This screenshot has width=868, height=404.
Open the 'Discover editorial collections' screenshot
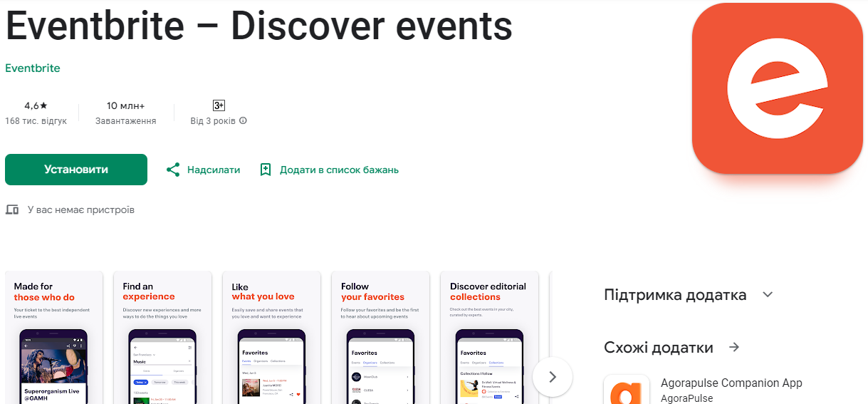pyautogui.click(x=490, y=337)
